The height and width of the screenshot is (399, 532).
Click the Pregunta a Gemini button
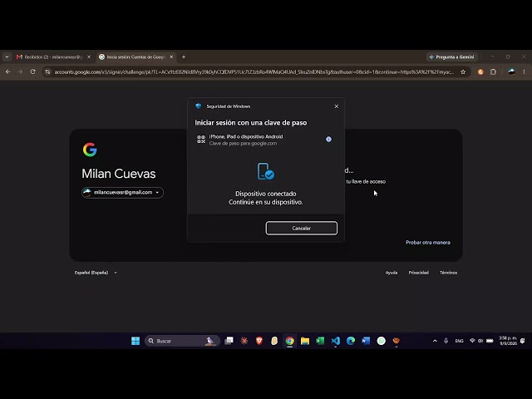click(x=451, y=57)
